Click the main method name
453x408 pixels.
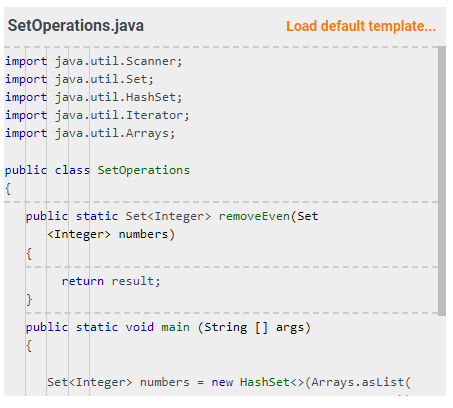[176, 327]
